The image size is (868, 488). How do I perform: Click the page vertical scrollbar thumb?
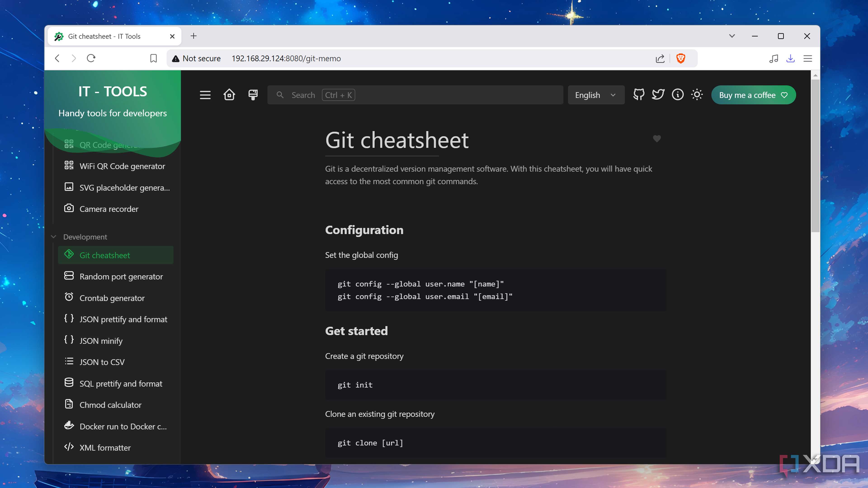[x=815, y=156]
